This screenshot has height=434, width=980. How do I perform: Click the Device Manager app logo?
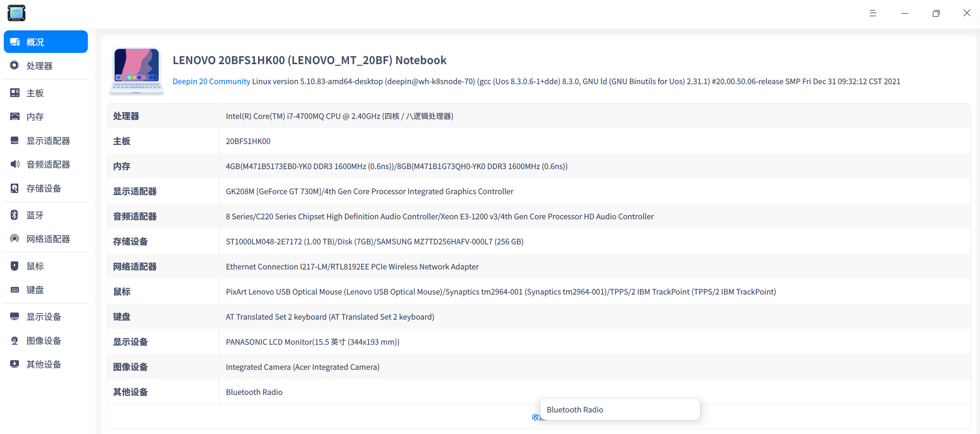(16, 13)
